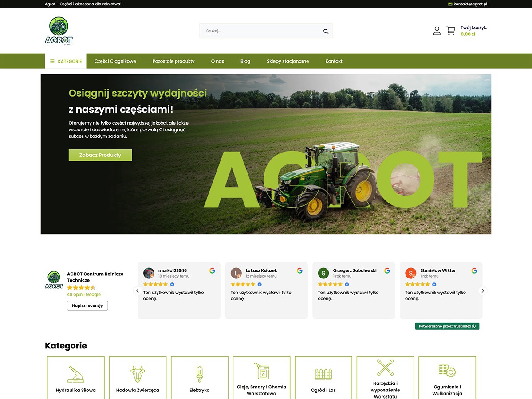532x399 pixels.
Task: Click the verified badge on Stanisław Wiktor's review
Action: coord(434,285)
